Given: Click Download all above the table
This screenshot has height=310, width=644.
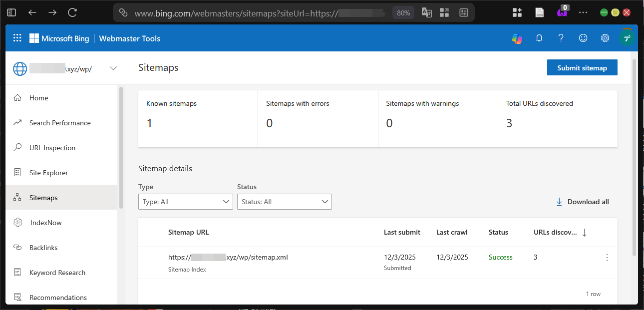Looking at the screenshot, I should tap(583, 202).
